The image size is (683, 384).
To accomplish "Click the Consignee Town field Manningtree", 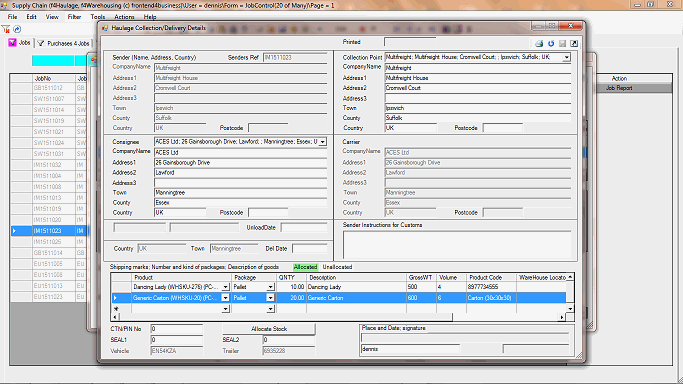I will point(240,192).
